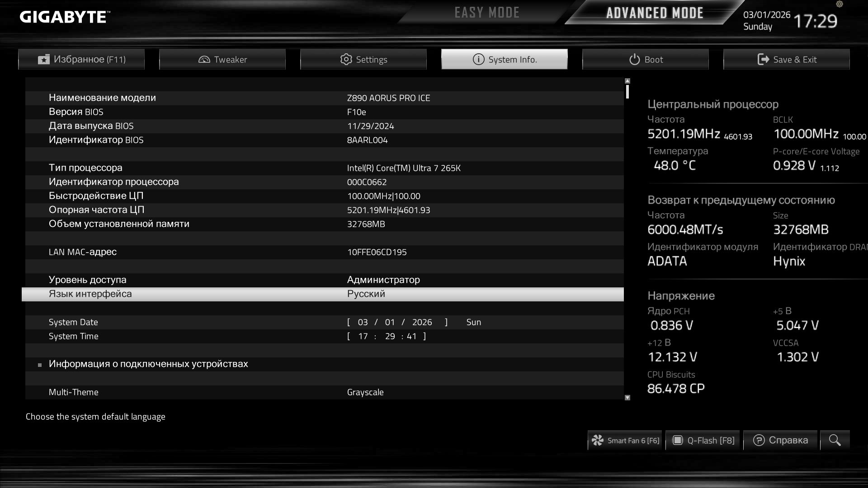Click the scroll up arrow of the list

pos(627,81)
